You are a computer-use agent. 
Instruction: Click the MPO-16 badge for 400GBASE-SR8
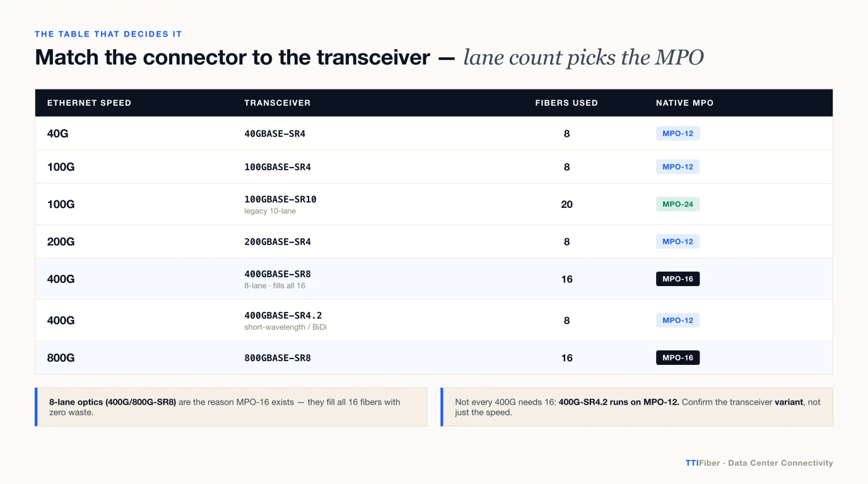point(677,279)
